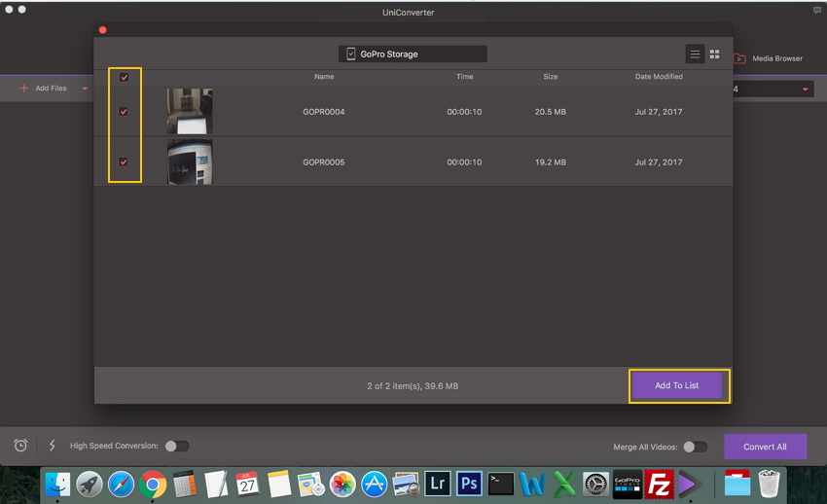Launch Photoshop from the dock
Screen dimensions: 827x504
click(x=469, y=484)
